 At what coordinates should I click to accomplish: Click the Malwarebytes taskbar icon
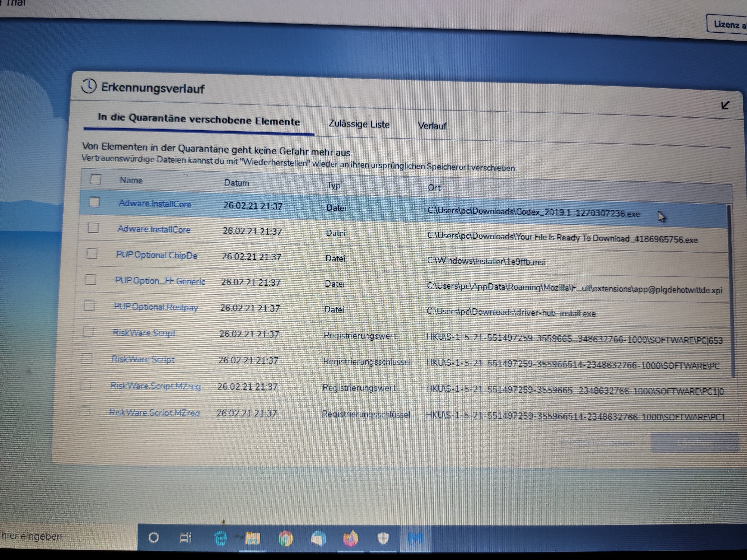click(x=415, y=538)
